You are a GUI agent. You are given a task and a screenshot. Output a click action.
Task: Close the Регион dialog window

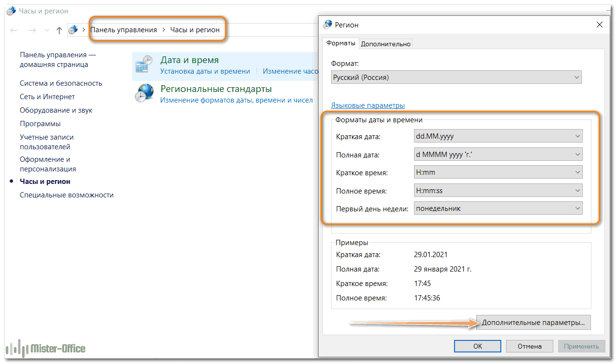pyautogui.click(x=599, y=25)
